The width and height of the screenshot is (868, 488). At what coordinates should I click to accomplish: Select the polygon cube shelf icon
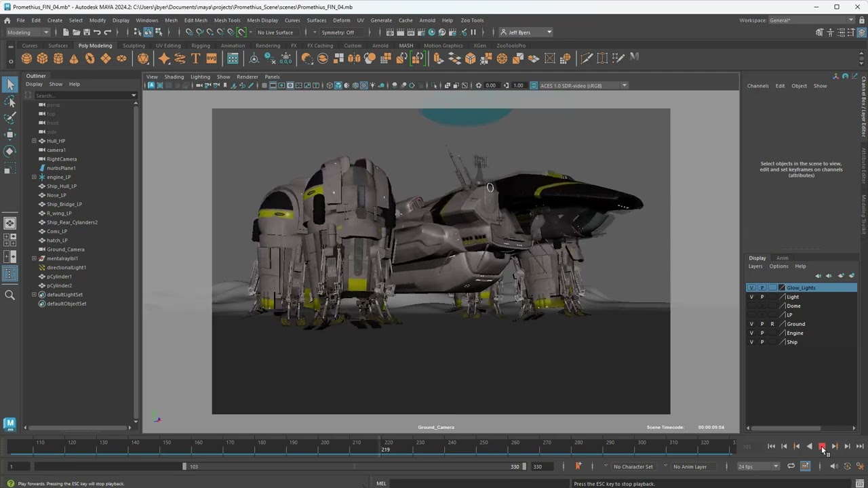coord(42,58)
